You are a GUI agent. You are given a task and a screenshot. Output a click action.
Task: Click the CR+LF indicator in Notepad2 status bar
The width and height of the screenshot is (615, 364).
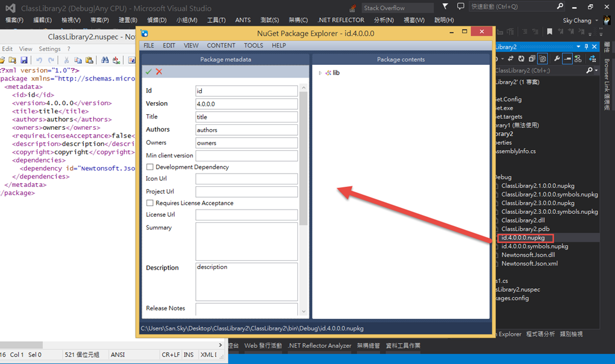click(171, 354)
